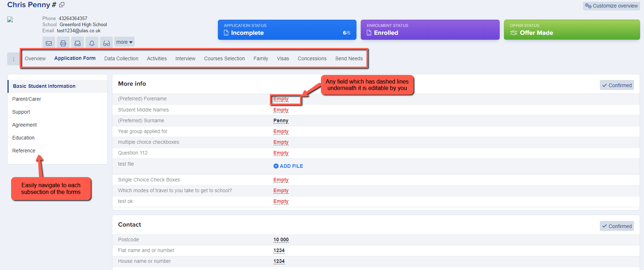Edit the (Preferred) Forename Empty value
The image size is (644, 270).
[x=281, y=99]
